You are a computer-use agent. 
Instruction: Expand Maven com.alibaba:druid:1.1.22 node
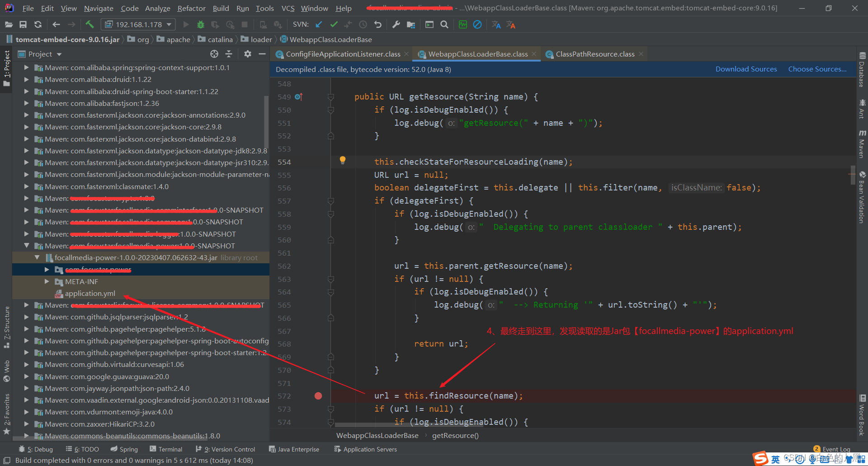pyautogui.click(x=27, y=79)
